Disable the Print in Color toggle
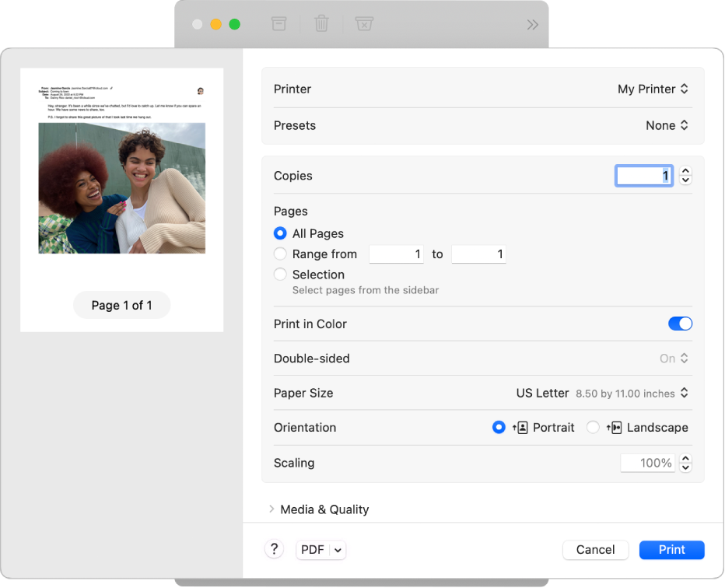 pyautogui.click(x=680, y=324)
